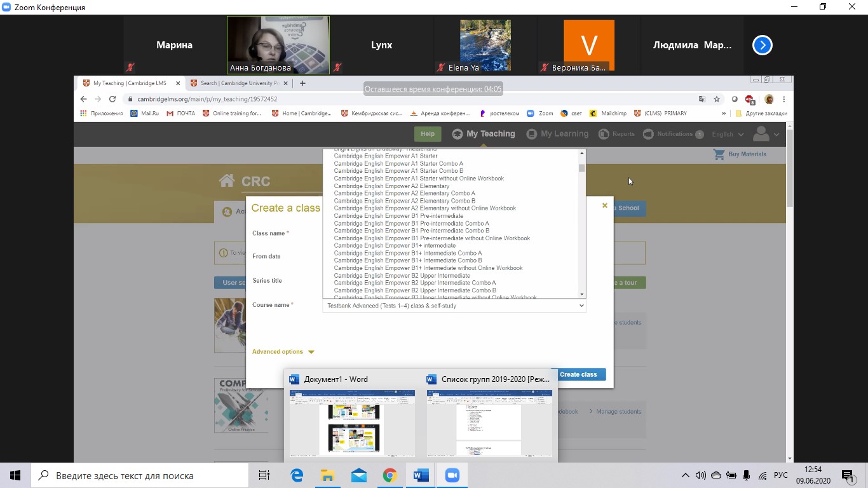Open a new browser tab
The image size is (868, 488).
coord(302,83)
